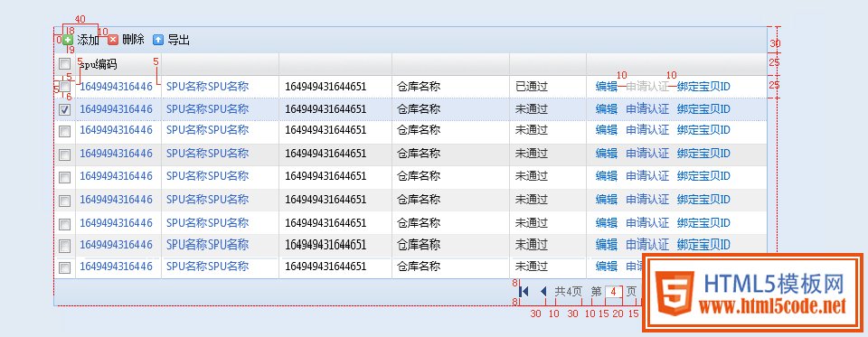Open SPU code link in the 已通过 row
This screenshot has height=337, width=868.
(116, 87)
